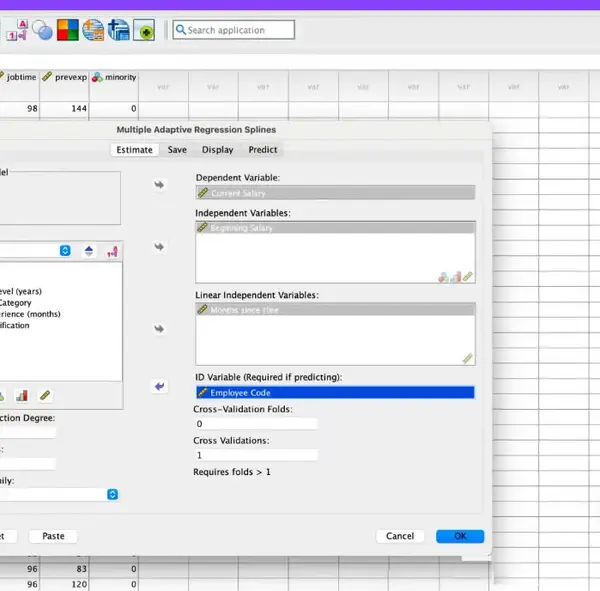The image size is (600, 591).
Task: Click scale ruler icon in Independent Variables box
Action: click(x=468, y=276)
